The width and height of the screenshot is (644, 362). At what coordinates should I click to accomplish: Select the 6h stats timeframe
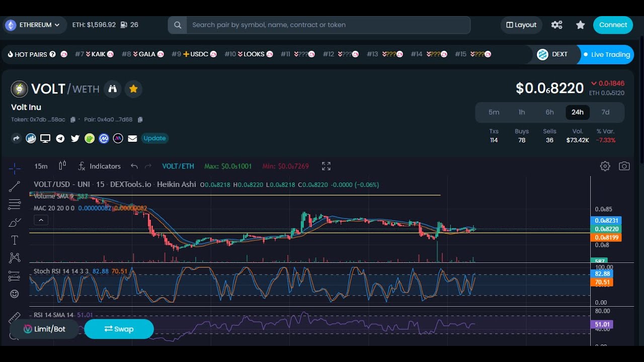coord(549,112)
